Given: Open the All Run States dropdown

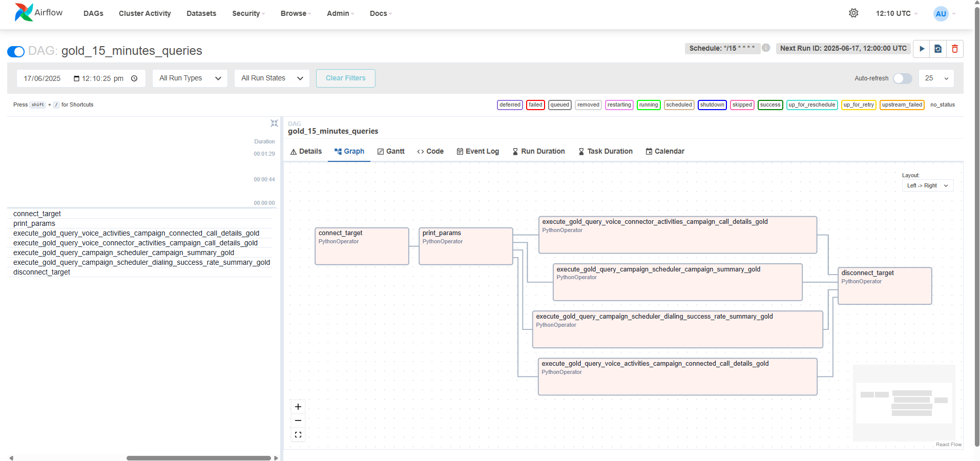Looking at the screenshot, I should tap(272, 78).
